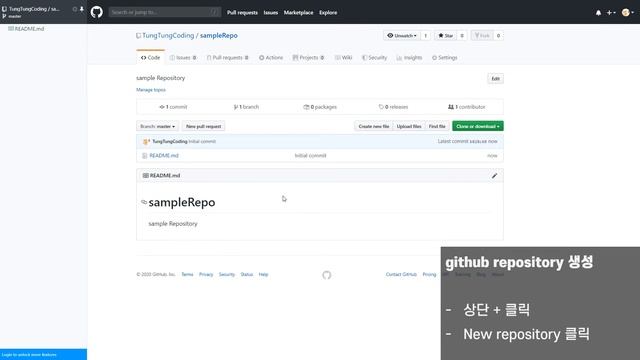Focus the Search or jump to field
The height and width of the screenshot is (360, 640).
(x=164, y=12)
